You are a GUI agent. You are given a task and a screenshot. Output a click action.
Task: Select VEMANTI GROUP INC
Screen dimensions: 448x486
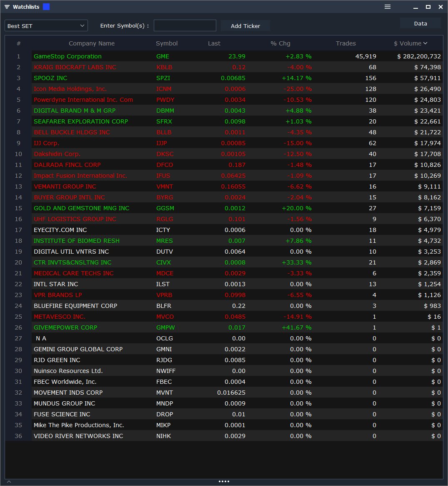pos(65,186)
